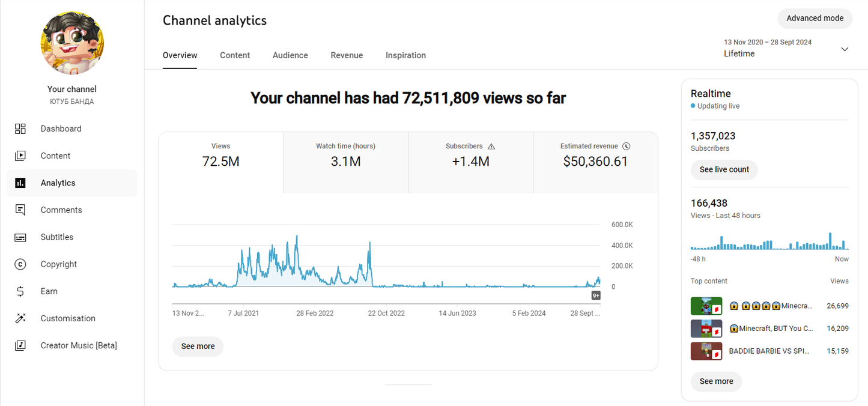The image size is (868, 406).
Task: Open the Revenue tab
Action: 347,55
